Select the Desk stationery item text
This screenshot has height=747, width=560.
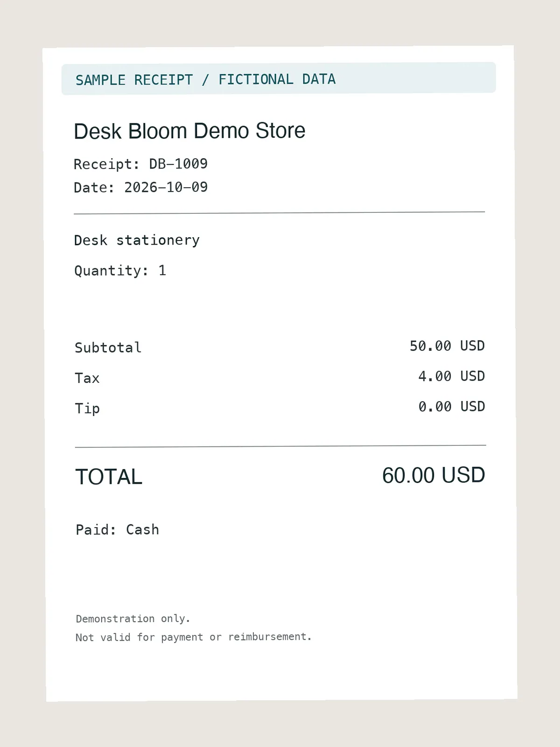(137, 240)
